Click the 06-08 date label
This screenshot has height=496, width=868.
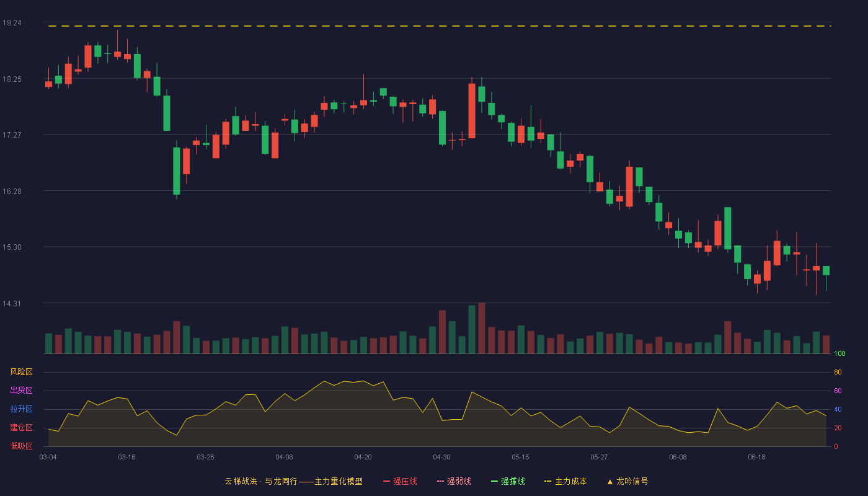[x=678, y=457]
